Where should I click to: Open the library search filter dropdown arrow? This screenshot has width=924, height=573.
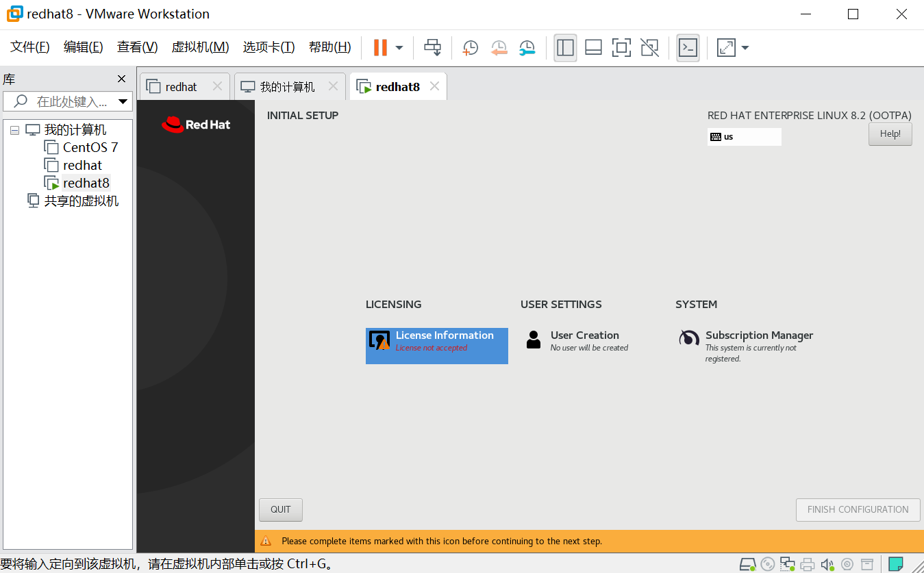point(123,102)
